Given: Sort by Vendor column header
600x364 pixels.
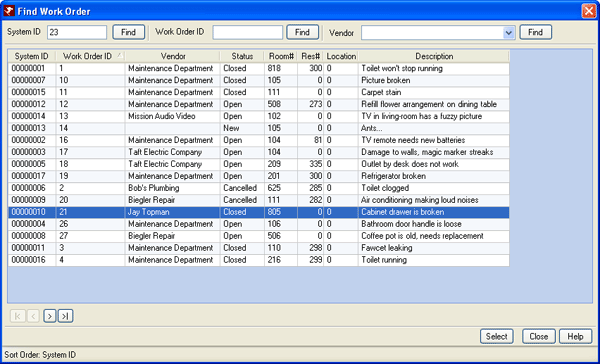Looking at the screenshot, I should [173, 56].
